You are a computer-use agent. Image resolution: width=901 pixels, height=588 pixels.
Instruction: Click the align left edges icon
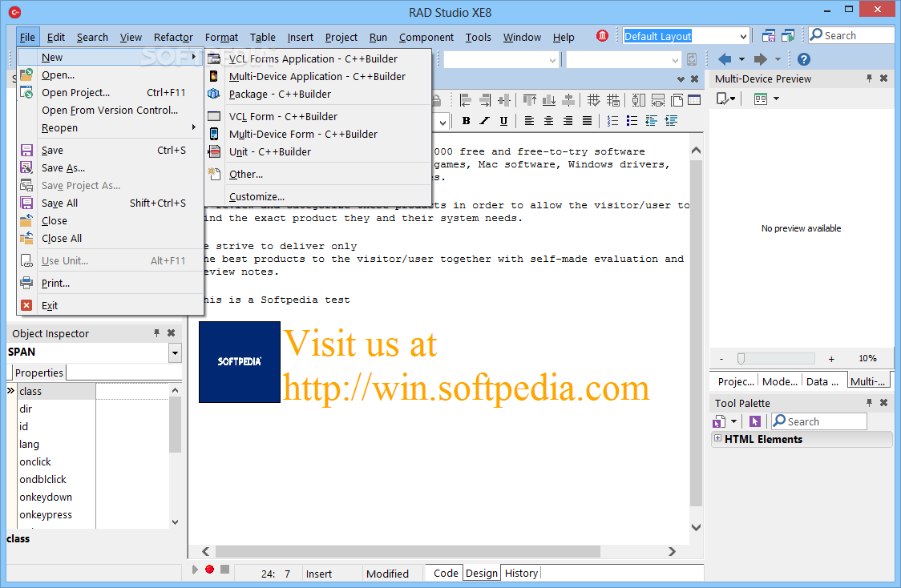[466, 100]
